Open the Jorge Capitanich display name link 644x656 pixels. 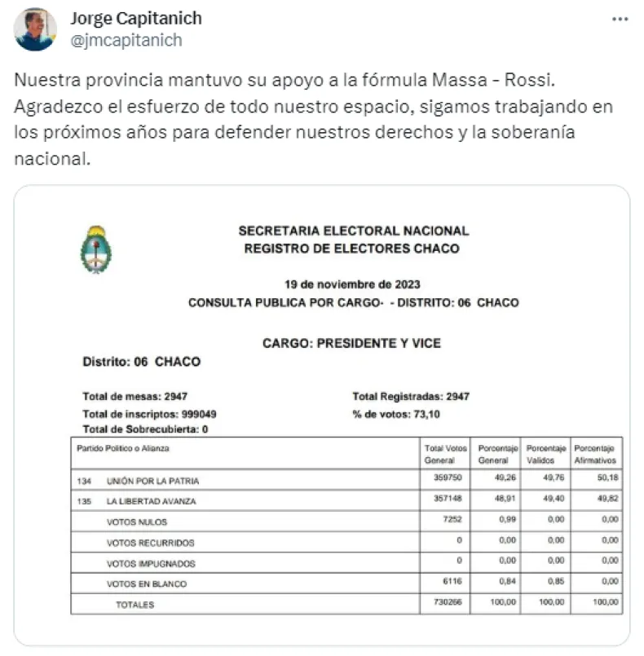(x=136, y=18)
